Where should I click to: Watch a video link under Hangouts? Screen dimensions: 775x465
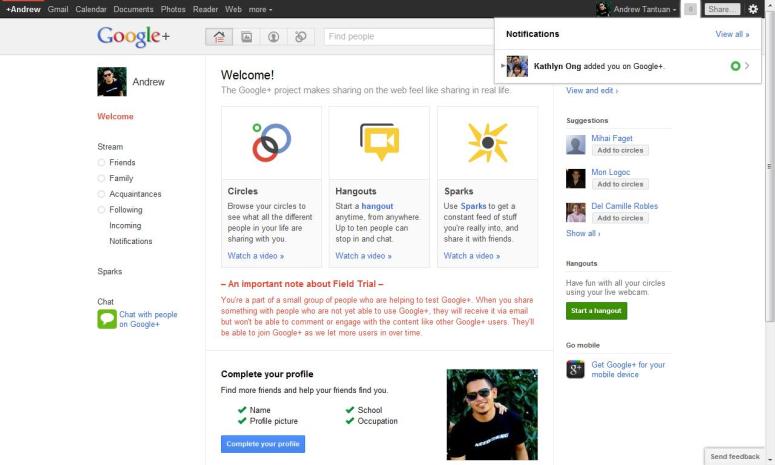pos(363,256)
